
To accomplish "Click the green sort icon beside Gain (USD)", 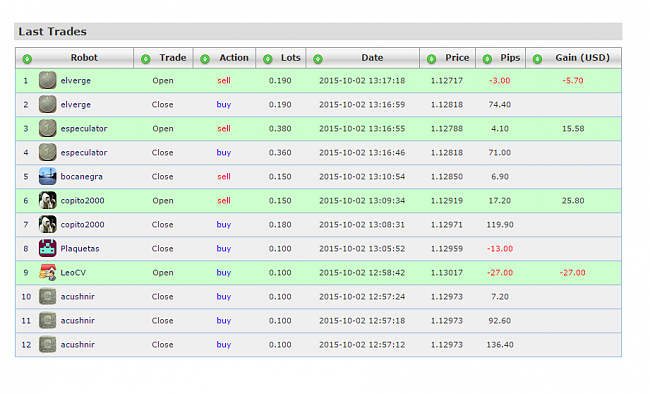I will pos(538,59).
